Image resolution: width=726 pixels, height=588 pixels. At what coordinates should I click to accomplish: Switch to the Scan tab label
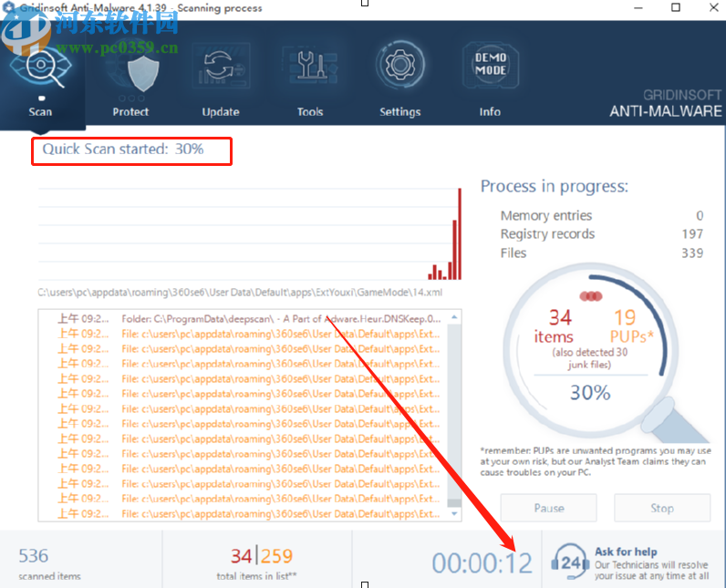click(x=40, y=112)
